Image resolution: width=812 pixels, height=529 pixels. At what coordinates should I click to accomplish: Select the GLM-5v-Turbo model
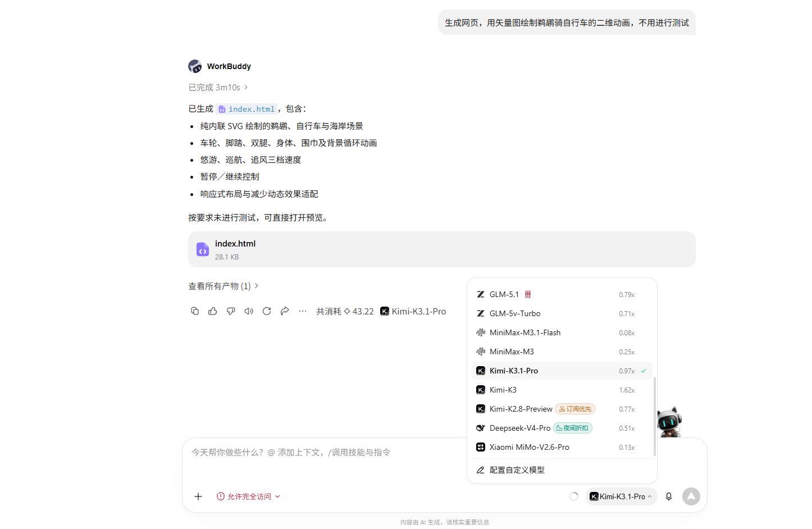click(x=562, y=313)
